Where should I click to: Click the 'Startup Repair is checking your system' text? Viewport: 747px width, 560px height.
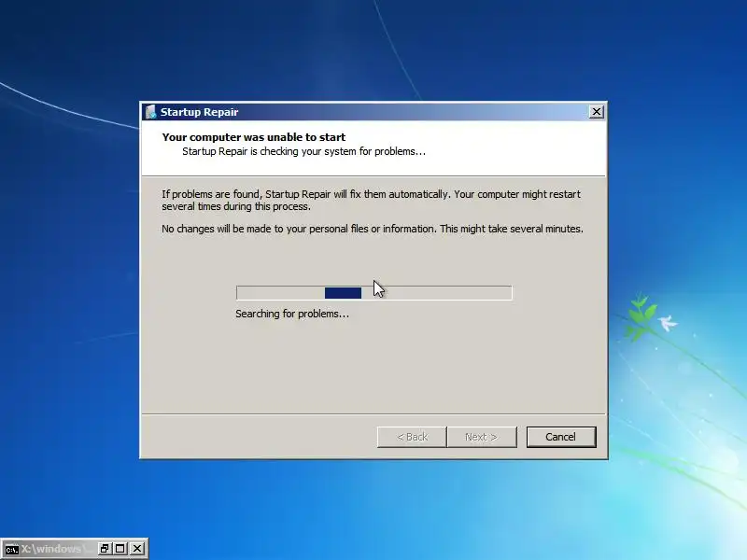pyautogui.click(x=304, y=151)
